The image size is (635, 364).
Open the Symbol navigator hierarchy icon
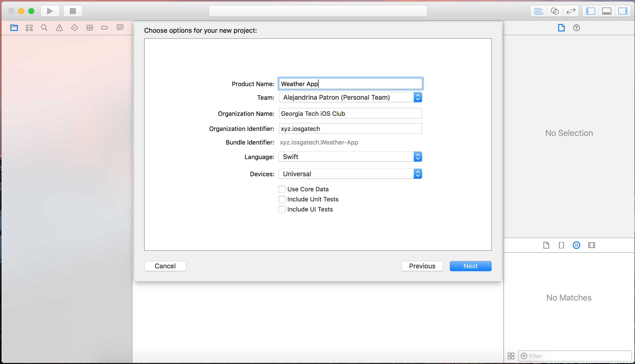(x=29, y=28)
